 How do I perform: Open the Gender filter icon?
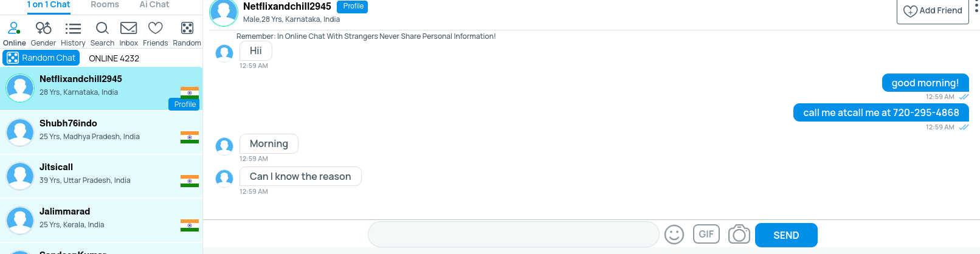43,28
